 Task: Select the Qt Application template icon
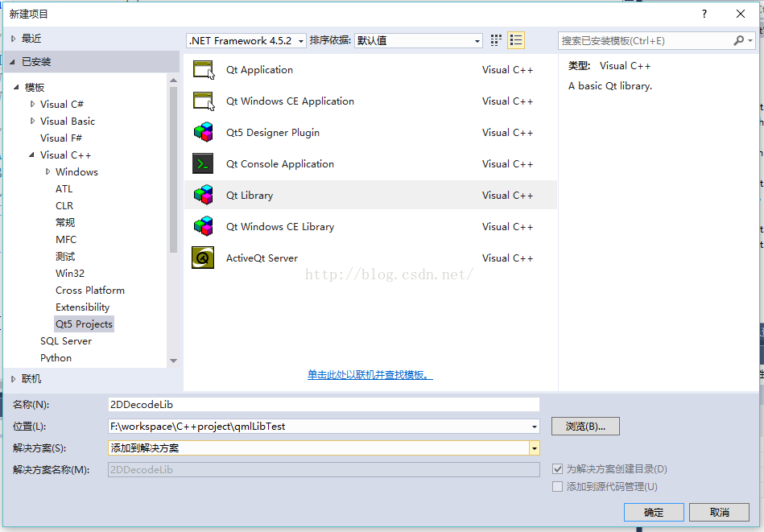(x=204, y=70)
